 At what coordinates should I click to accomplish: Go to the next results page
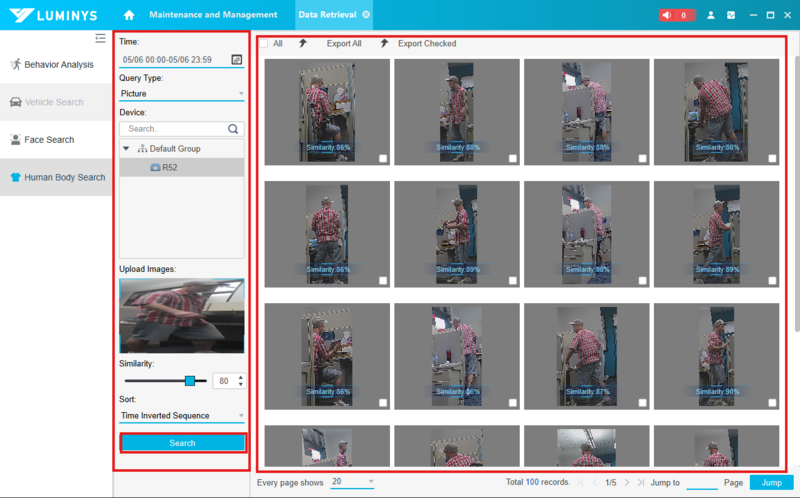(627, 482)
